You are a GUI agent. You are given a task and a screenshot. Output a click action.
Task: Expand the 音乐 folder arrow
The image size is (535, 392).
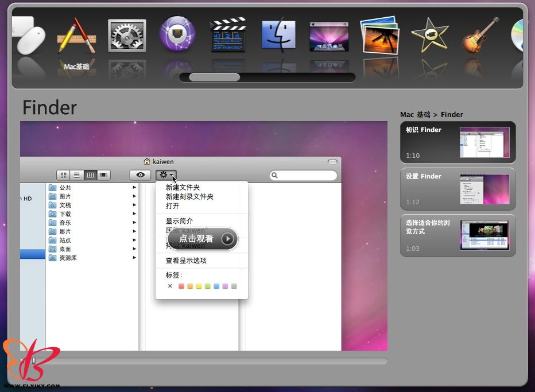(134, 223)
